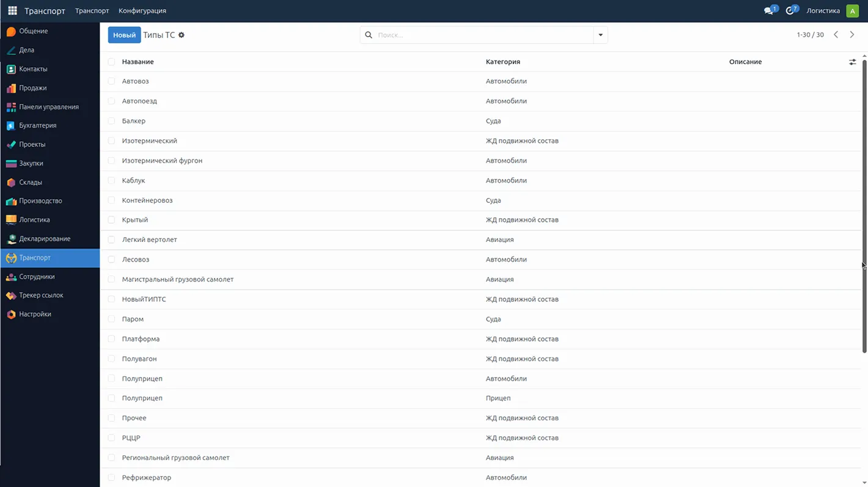Open the Склады sidebar icon

click(x=11, y=182)
